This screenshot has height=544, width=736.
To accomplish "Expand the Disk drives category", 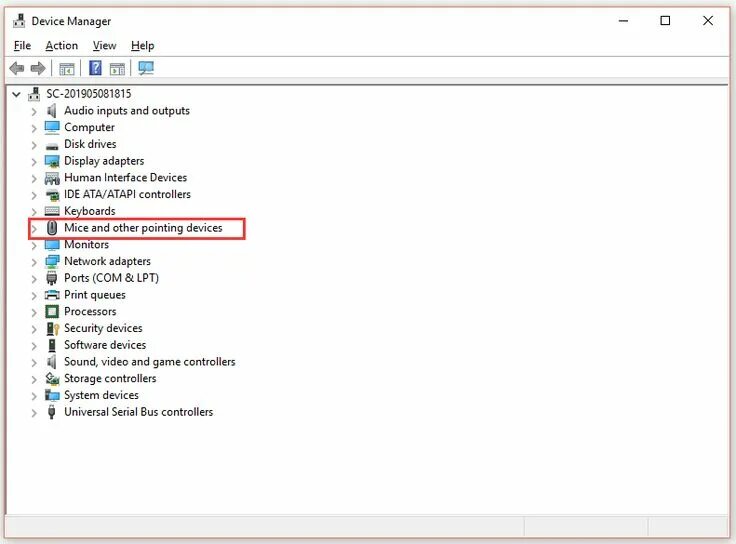I will pyautogui.click(x=34, y=145).
